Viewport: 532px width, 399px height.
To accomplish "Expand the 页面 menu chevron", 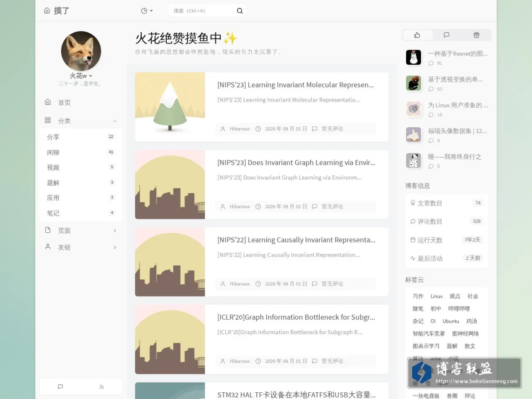I will pyautogui.click(x=115, y=231).
